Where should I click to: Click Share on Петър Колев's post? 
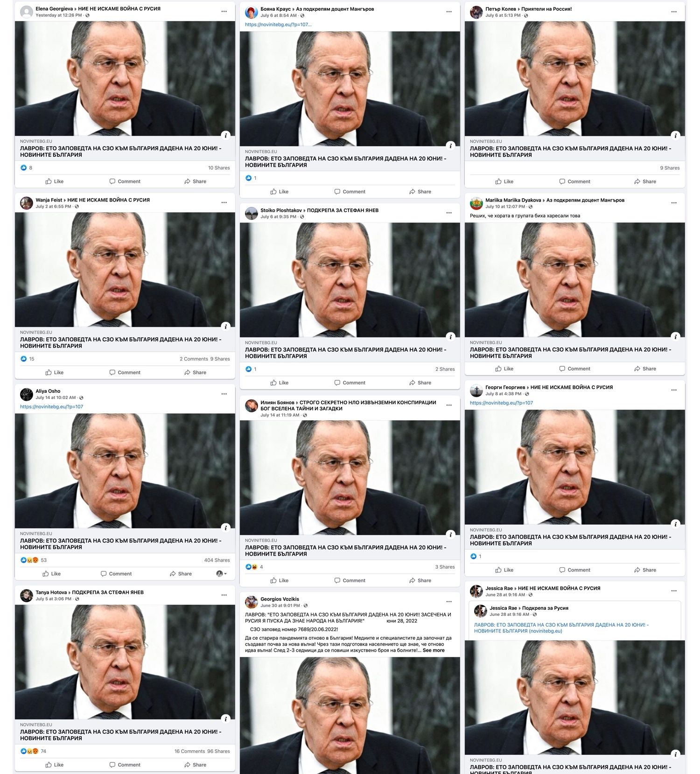tap(645, 181)
